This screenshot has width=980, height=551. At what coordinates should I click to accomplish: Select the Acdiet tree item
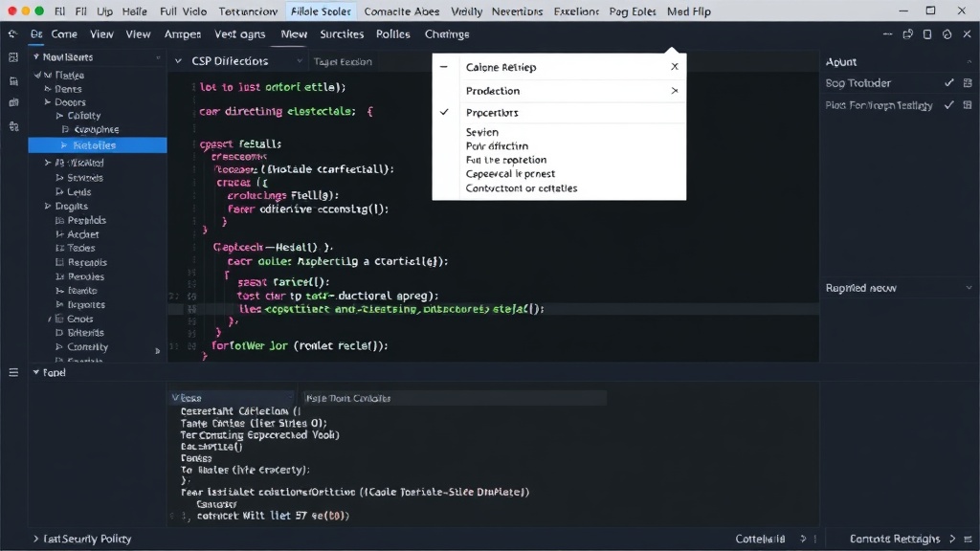[83, 234]
